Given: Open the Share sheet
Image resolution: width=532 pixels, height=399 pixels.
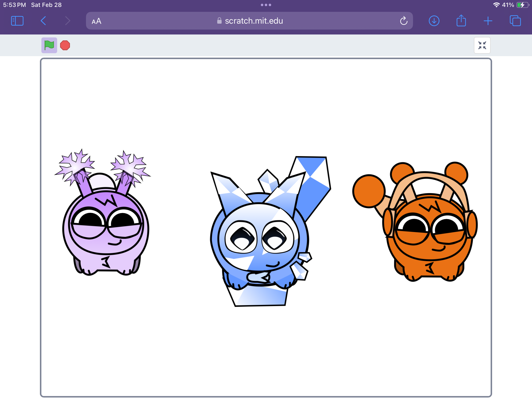Looking at the screenshot, I should pos(461,21).
